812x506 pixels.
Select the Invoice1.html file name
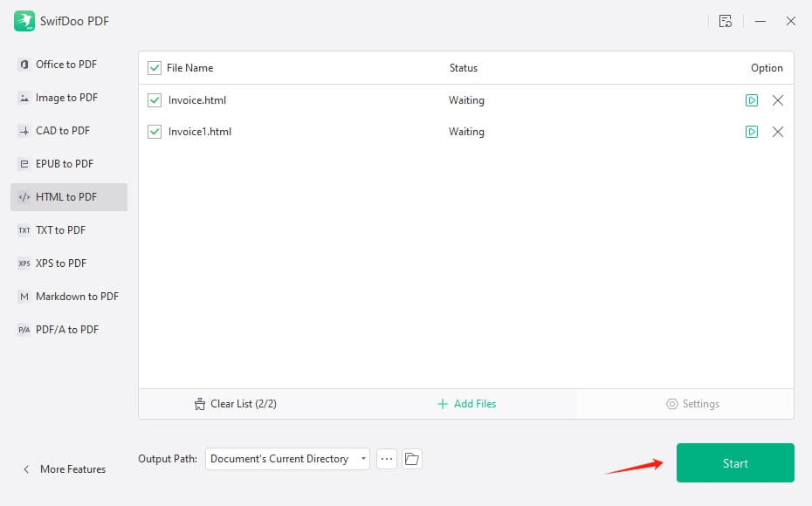click(x=200, y=132)
